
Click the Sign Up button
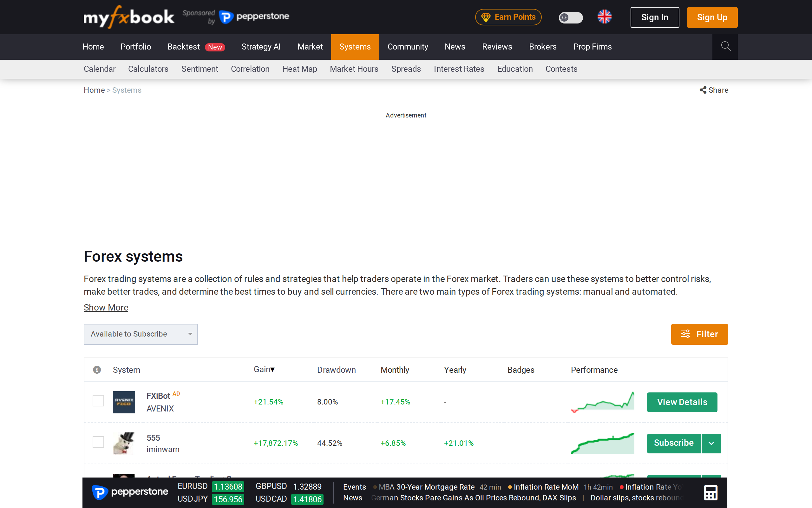712,17
